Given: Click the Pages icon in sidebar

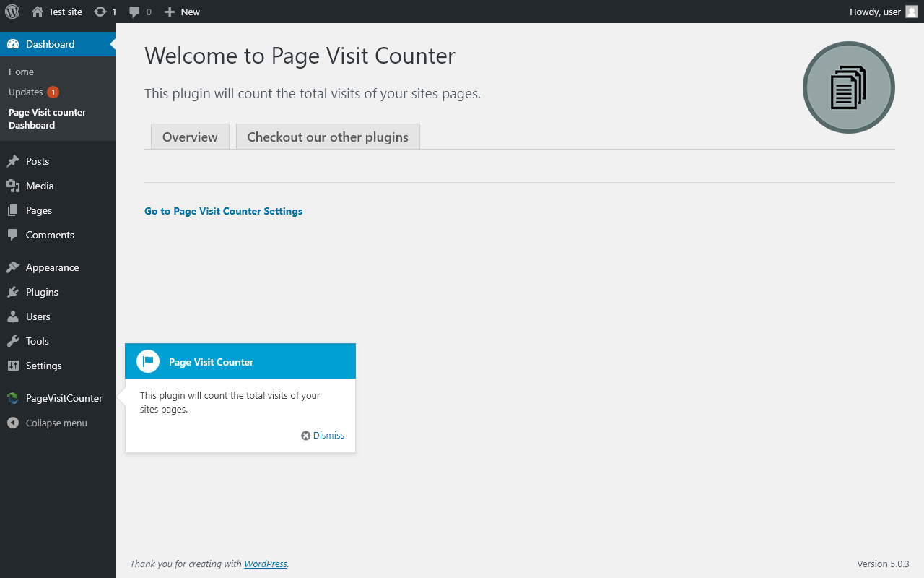Looking at the screenshot, I should pyautogui.click(x=13, y=210).
